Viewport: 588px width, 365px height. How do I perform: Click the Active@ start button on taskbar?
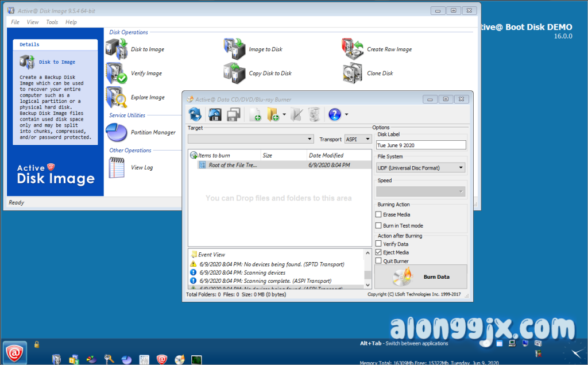[14, 352]
